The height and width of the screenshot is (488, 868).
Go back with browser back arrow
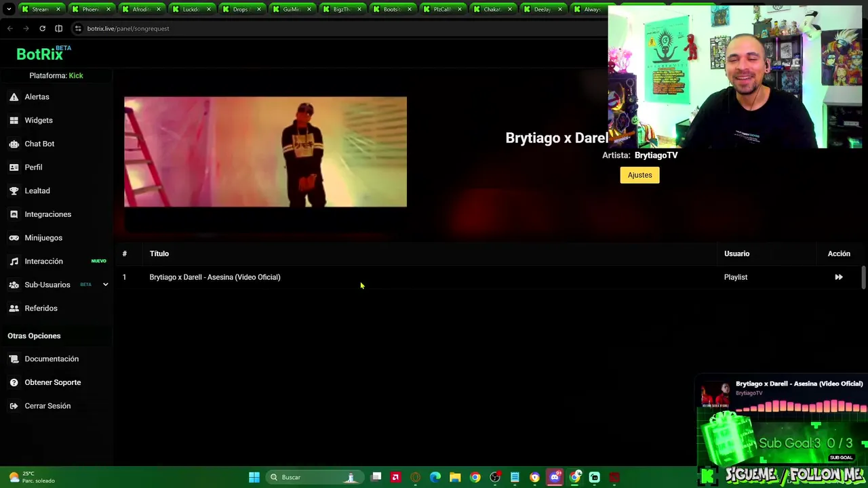click(10, 28)
